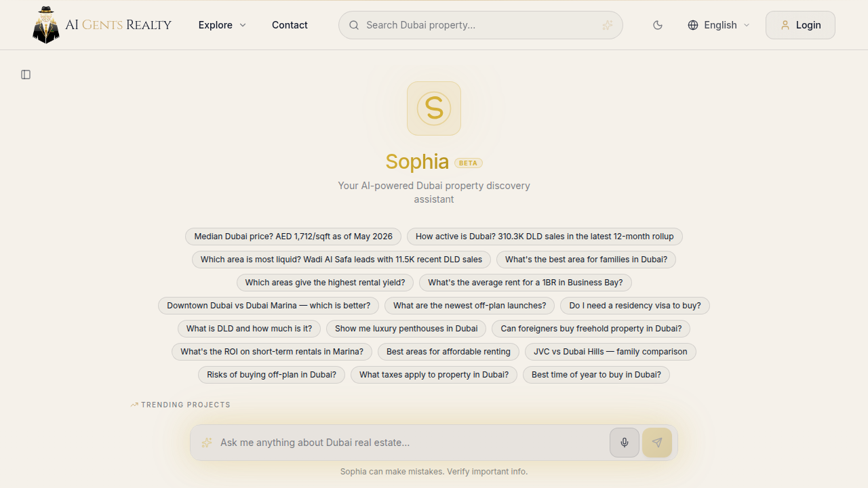868x488 pixels.
Task: Choose 'Risks of buying off-plan in Dubai?'
Action: click(x=271, y=375)
